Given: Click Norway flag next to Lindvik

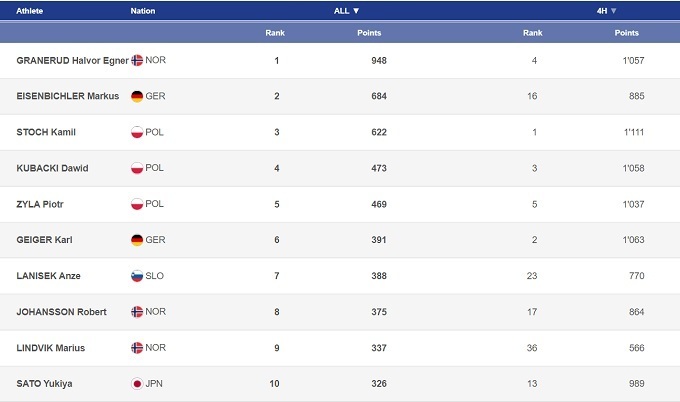Looking at the screenshot, I should (x=137, y=348).
